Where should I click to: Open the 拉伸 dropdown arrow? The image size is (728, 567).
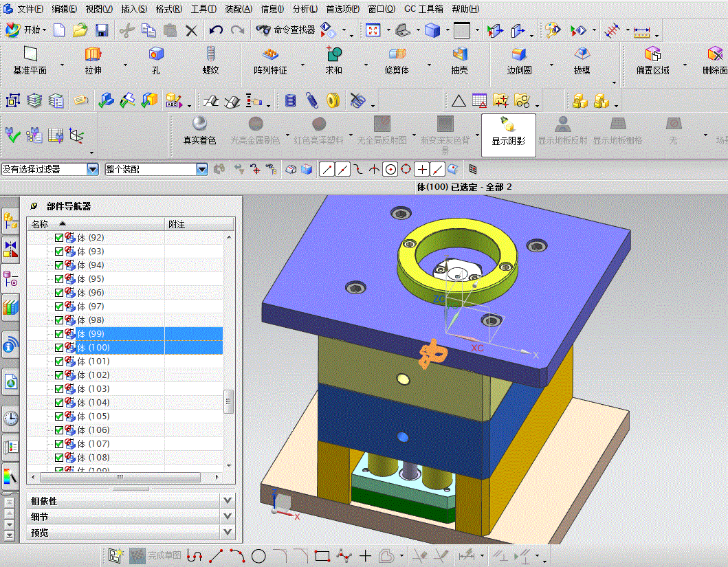pos(125,65)
